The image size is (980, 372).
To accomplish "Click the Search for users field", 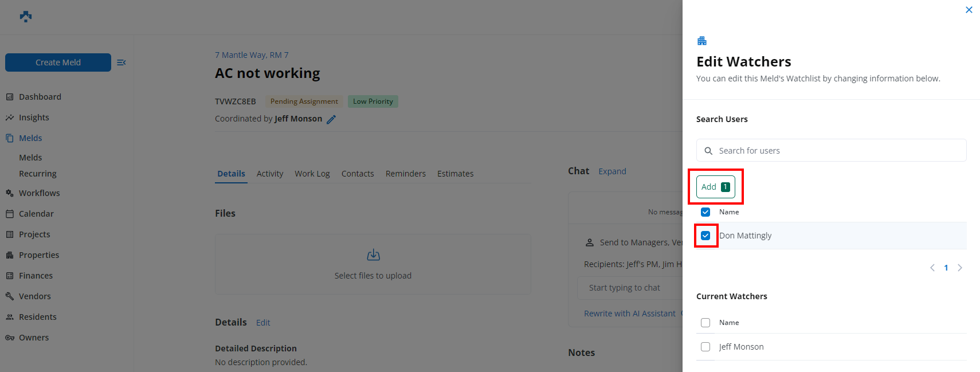I will tap(831, 151).
